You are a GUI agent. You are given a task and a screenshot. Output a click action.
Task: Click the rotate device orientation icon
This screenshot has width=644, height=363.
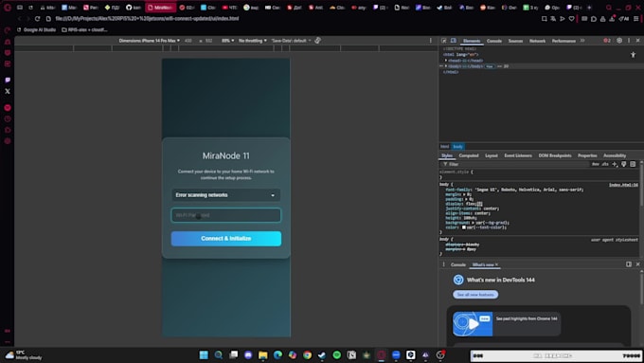318,41
